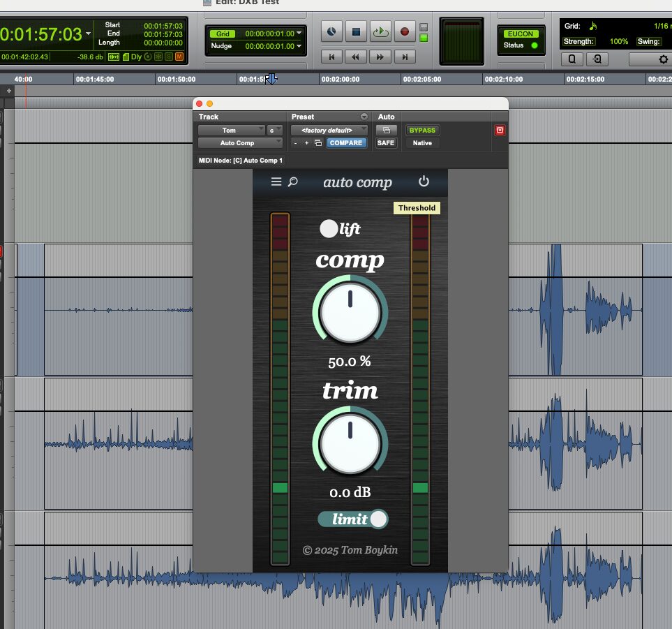Click the Start time value field

[163, 26]
